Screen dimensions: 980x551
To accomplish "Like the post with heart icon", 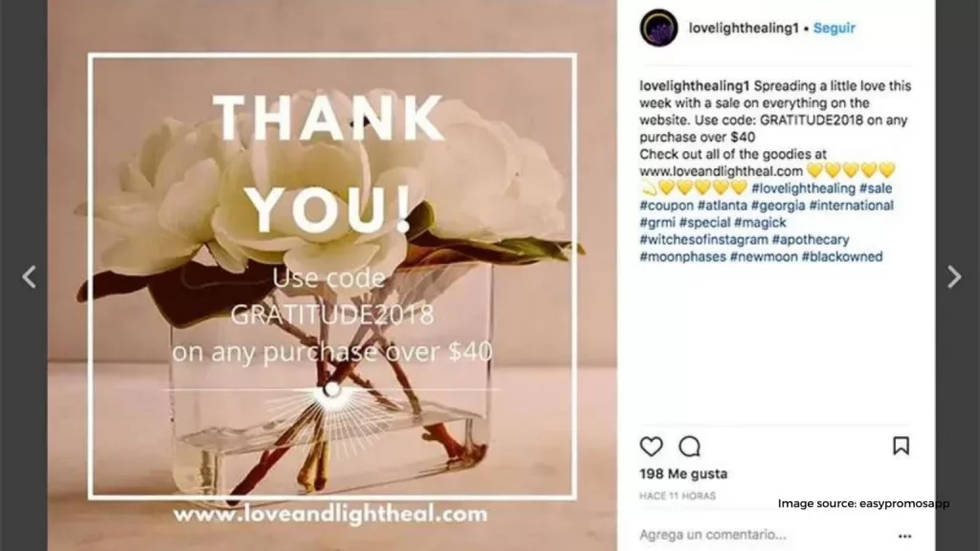I will tap(651, 446).
